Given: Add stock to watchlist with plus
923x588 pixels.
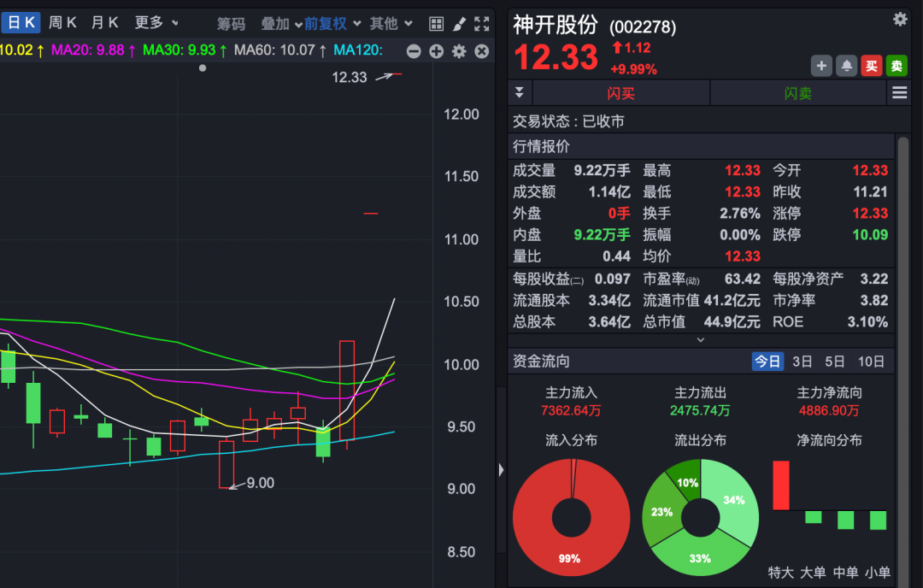Looking at the screenshot, I should (821, 66).
